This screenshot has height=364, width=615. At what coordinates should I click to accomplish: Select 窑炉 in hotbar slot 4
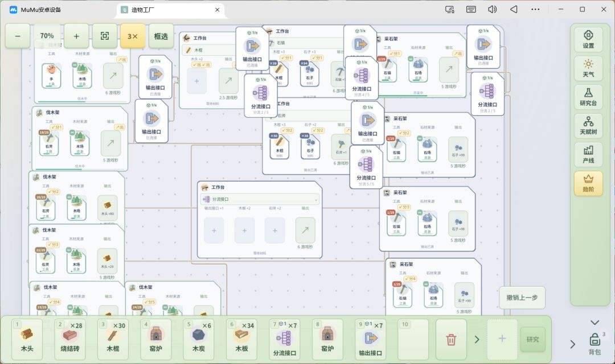(x=155, y=340)
